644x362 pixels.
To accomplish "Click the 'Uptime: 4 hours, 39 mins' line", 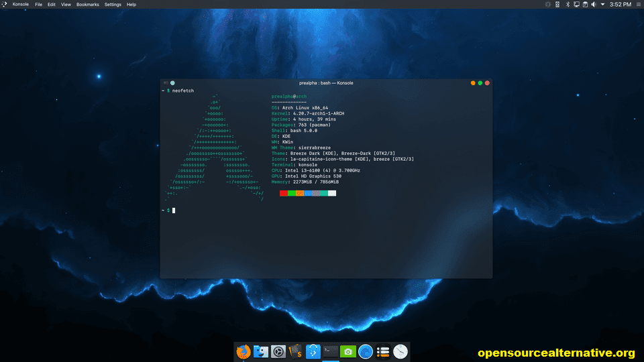I will click(303, 119).
